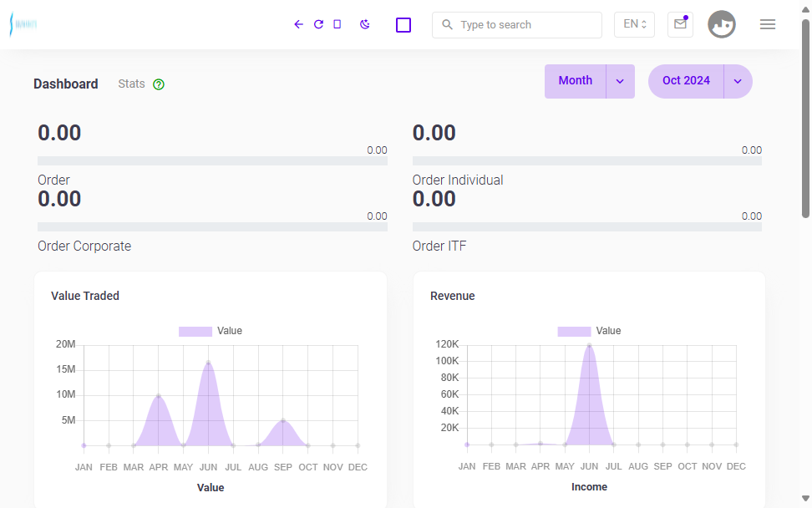Click the 120K axis label

pos(447,344)
